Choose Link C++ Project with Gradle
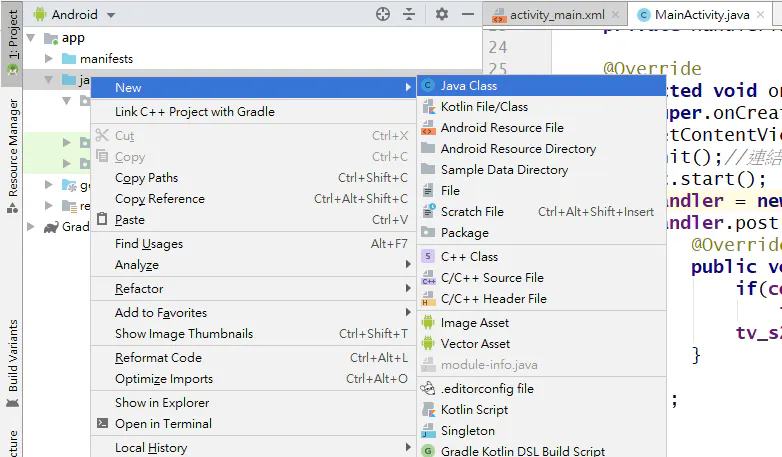This screenshot has height=457, width=782. pos(253,112)
